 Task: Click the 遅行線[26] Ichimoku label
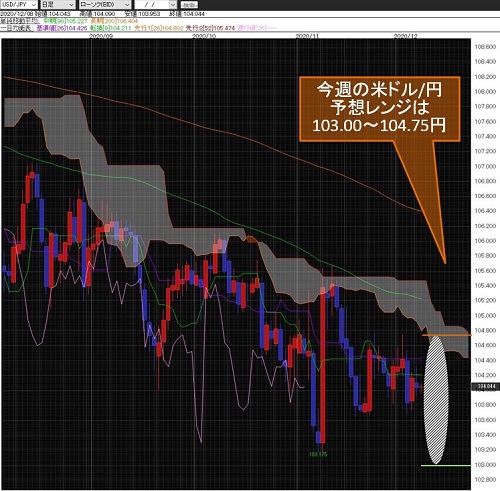coord(257,28)
